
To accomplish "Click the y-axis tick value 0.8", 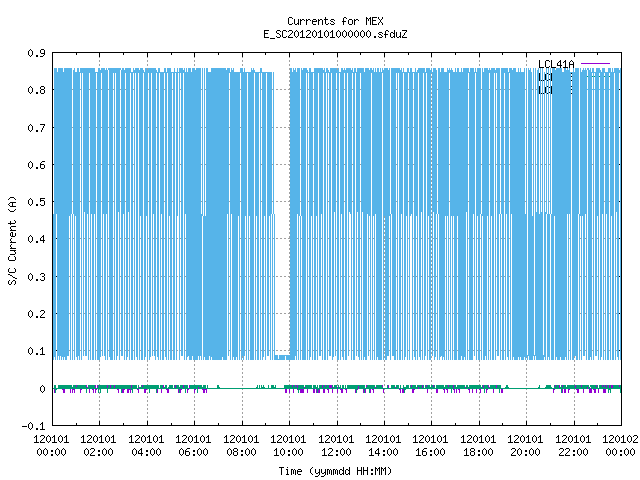I will click(36, 90).
